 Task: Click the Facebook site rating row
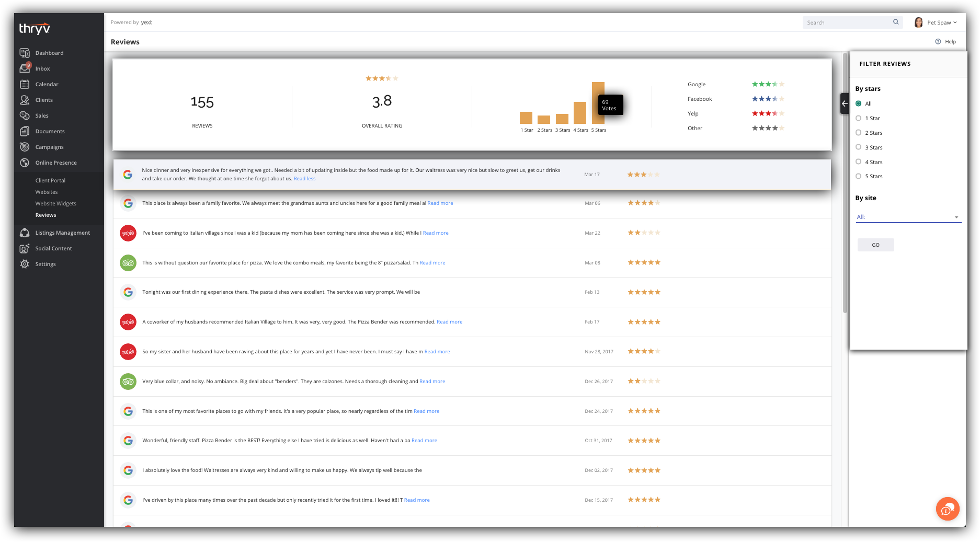click(736, 99)
